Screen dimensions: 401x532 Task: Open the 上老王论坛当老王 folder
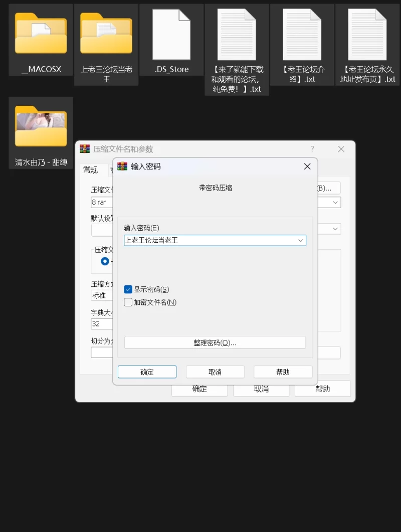[x=106, y=34]
